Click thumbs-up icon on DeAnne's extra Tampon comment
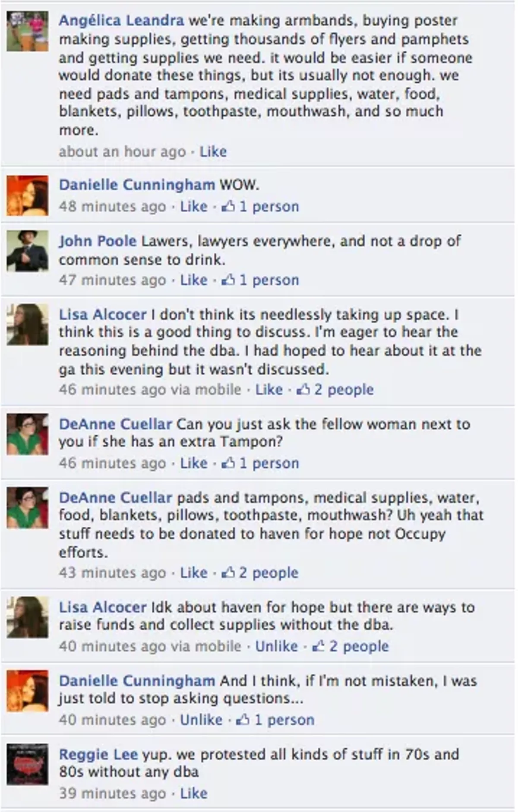Viewport: 518px width, 812px height. [228, 463]
